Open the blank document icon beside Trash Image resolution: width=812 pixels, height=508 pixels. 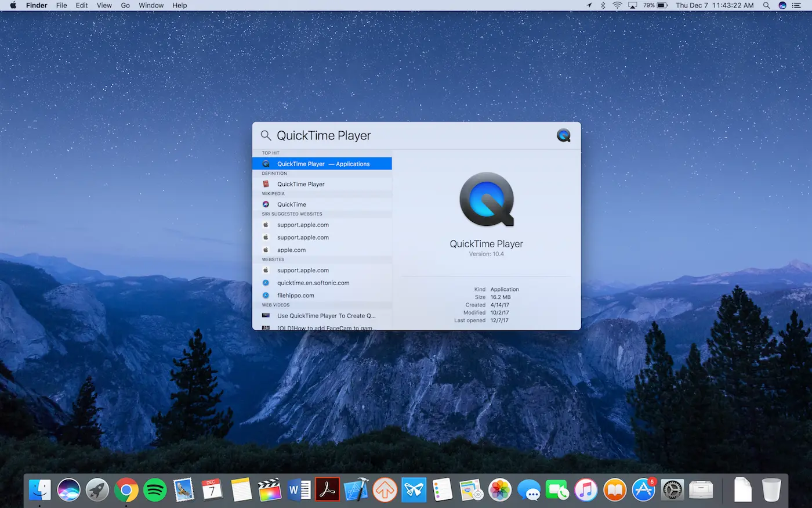[743, 490]
